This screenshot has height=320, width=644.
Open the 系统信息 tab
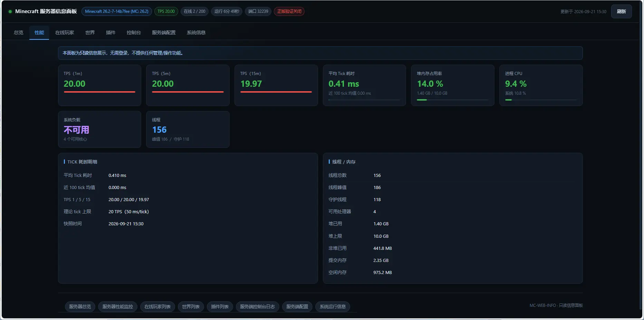click(x=196, y=32)
